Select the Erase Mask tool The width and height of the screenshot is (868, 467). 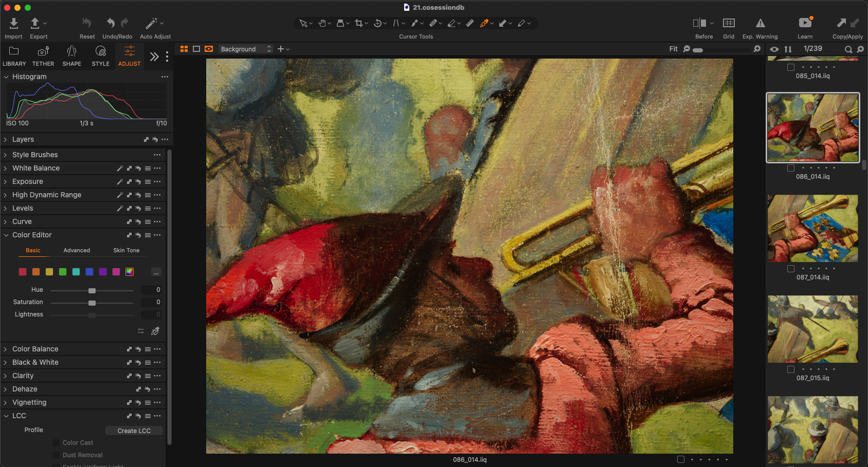pos(451,23)
